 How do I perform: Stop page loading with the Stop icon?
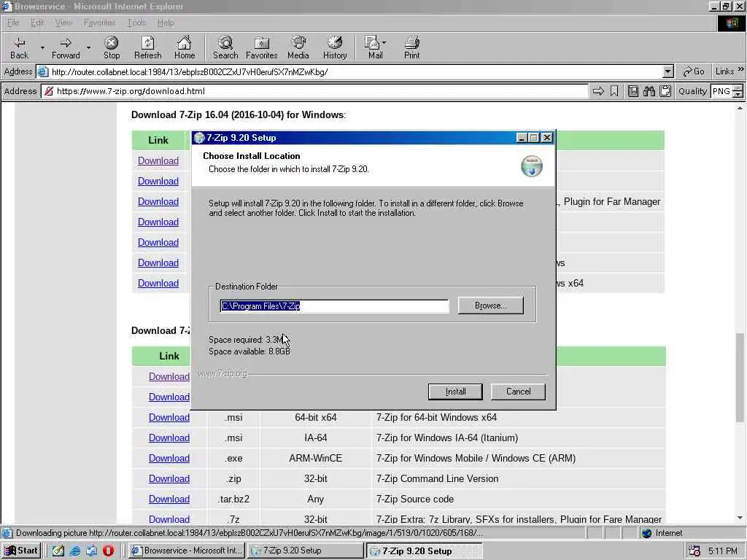112,47
